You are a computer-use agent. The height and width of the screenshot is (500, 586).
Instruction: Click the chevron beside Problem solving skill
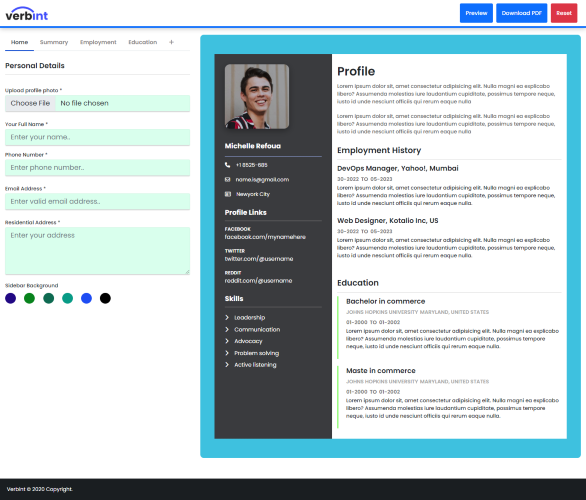click(x=227, y=353)
